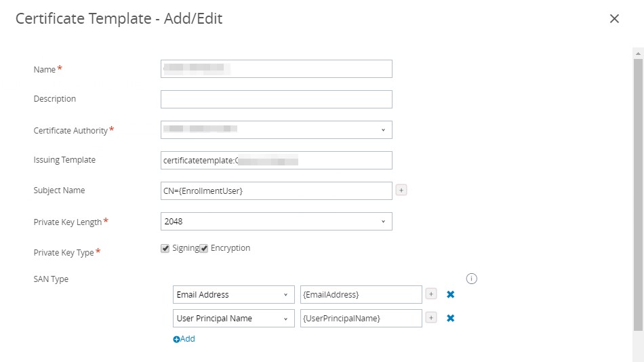
Task: Click into the Name input field
Action: click(276, 68)
